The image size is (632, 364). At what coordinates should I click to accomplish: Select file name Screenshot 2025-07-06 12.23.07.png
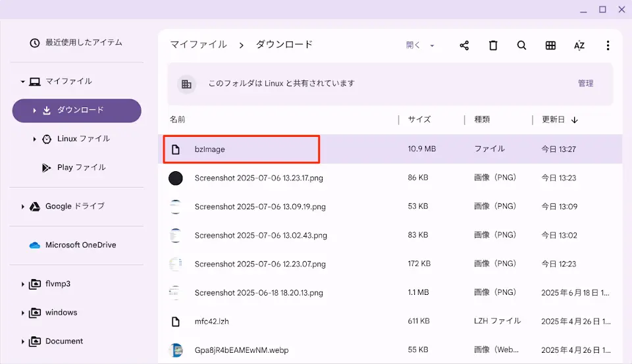pyautogui.click(x=260, y=264)
